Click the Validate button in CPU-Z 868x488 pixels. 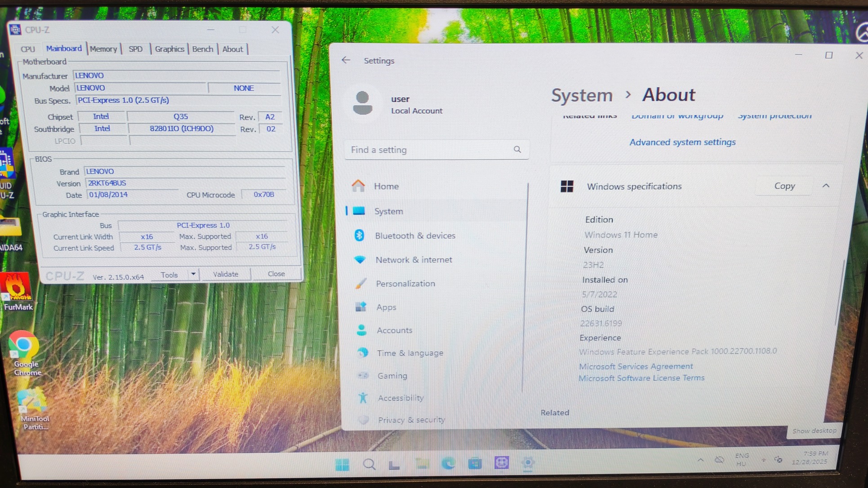tap(225, 274)
